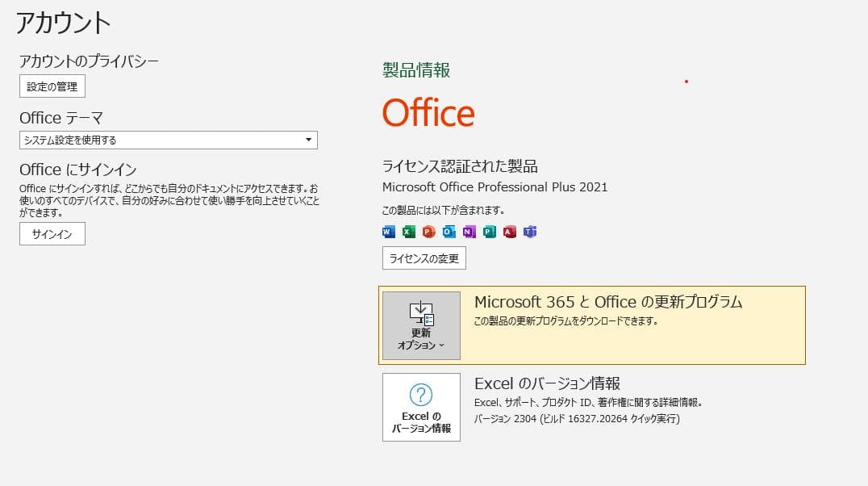
Task: Click the Word application icon
Action: point(387,232)
